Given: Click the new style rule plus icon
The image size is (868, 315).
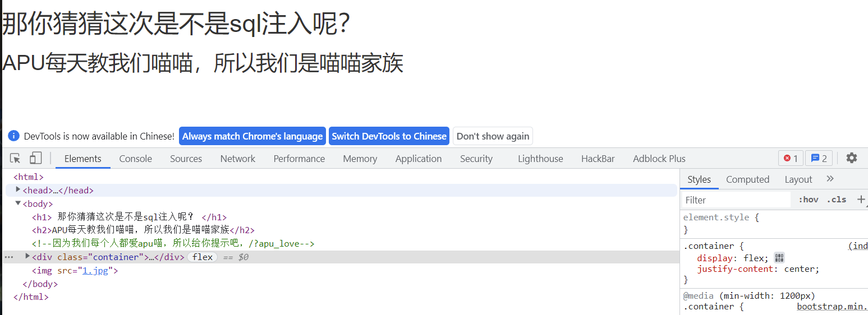Looking at the screenshot, I should pyautogui.click(x=861, y=199).
